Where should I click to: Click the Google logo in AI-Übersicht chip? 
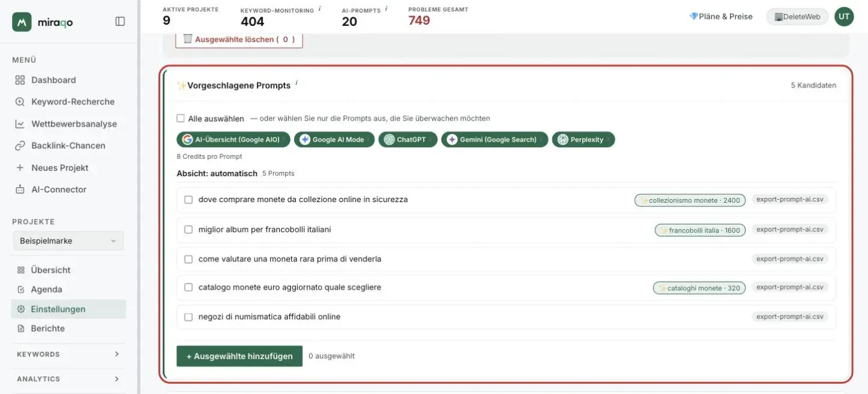187,139
